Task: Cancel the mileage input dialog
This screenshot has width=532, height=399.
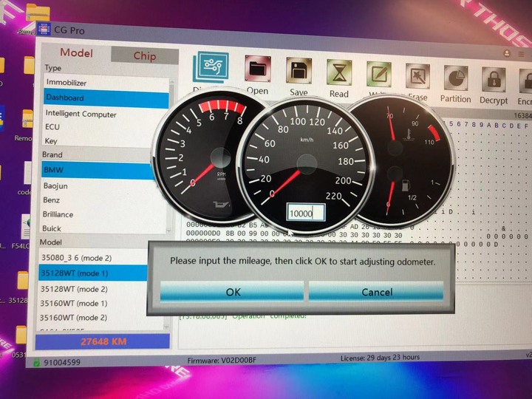Action: 376,292
